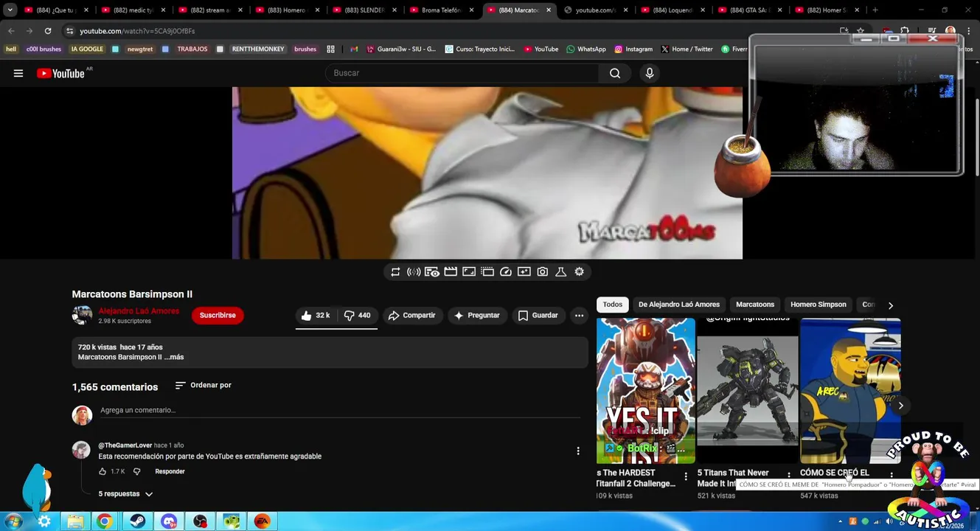The width and height of the screenshot is (980, 531).
Task: Click the YouTube logo to go home
Action: click(x=60, y=73)
